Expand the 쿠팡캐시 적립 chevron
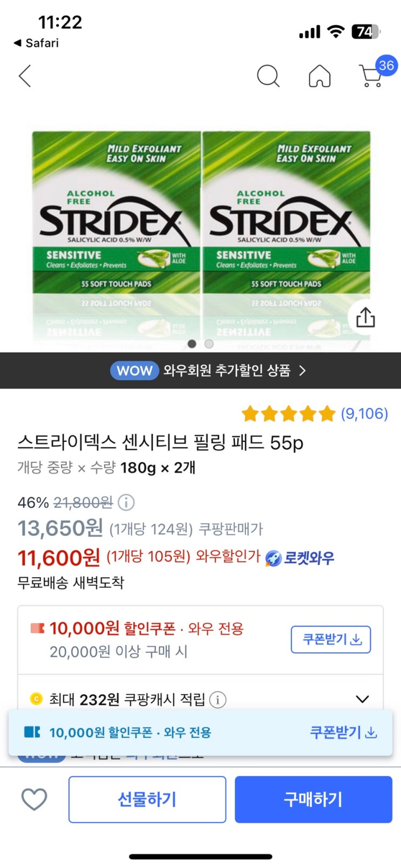Screen dimensions: 401x868 (x=362, y=699)
